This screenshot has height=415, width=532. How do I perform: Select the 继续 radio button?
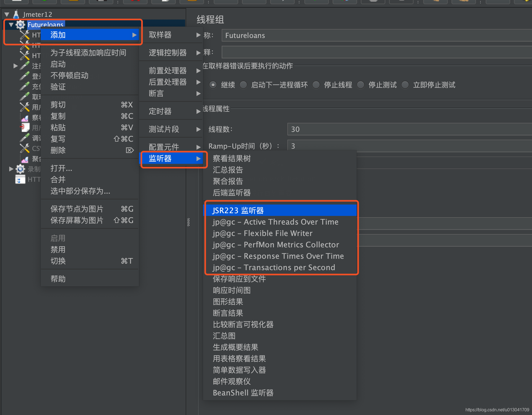click(213, 85)
